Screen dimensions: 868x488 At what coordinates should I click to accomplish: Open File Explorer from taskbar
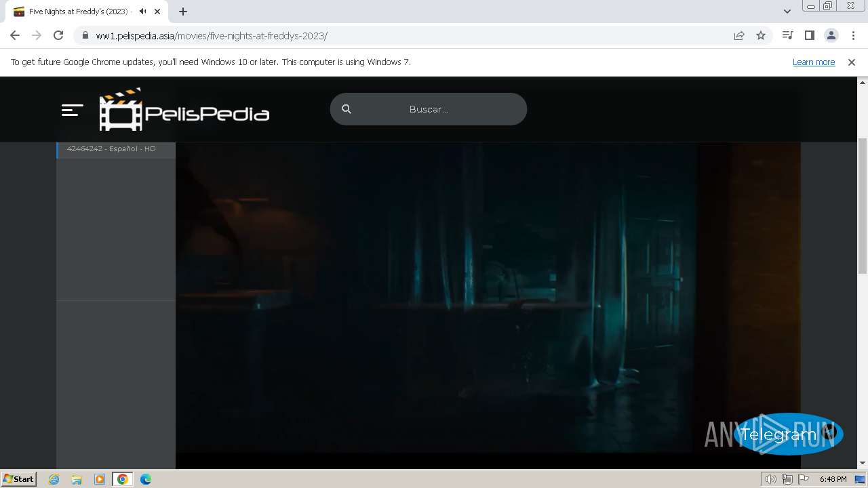[77, 479]
